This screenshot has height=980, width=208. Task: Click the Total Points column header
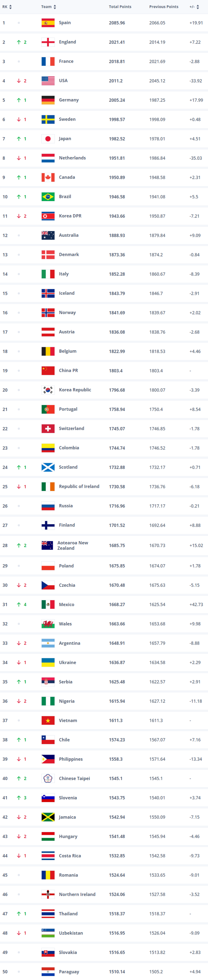point(120,7)
